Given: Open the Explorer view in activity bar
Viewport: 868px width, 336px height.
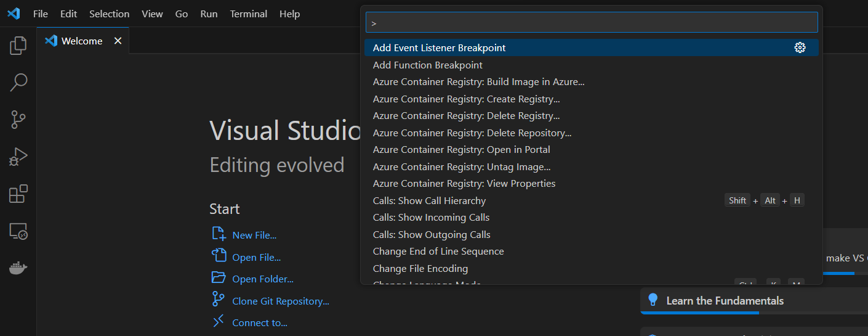Looking at the screenshot, I should coord(18,46).
